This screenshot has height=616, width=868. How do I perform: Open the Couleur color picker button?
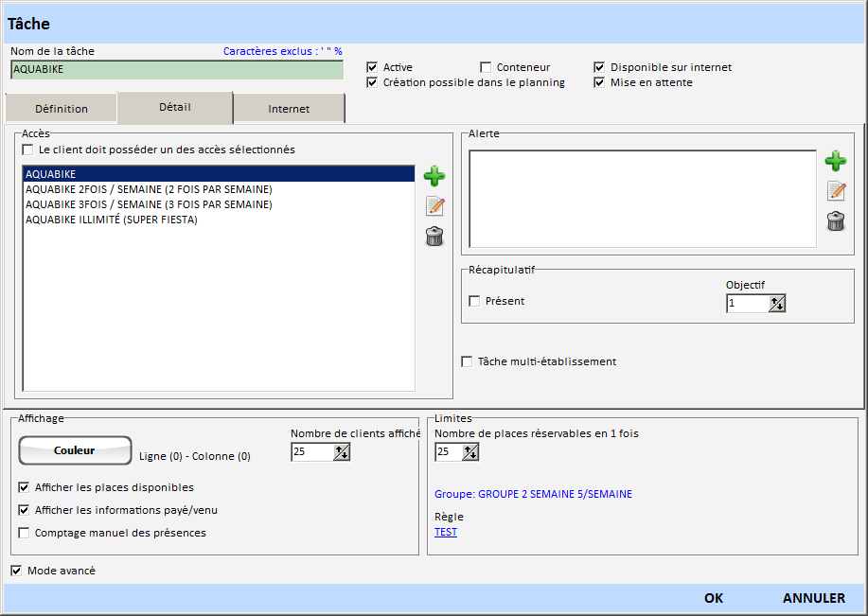[75, 451]
